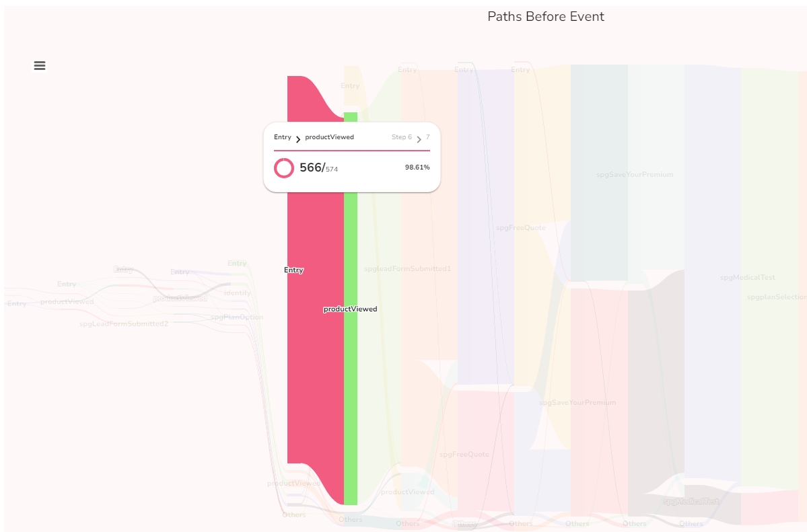Click the 566 count in tooltip

(311, 167)
